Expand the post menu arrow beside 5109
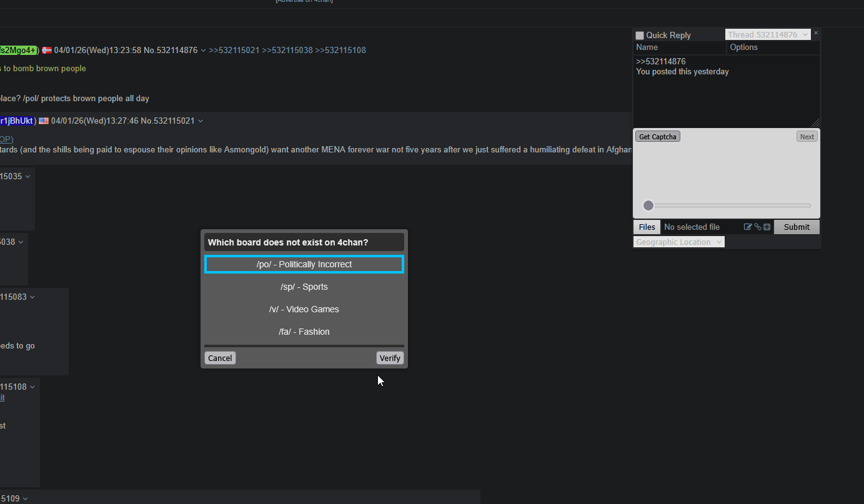The height and width of the screenshot is (504, 864). [25, 499]
